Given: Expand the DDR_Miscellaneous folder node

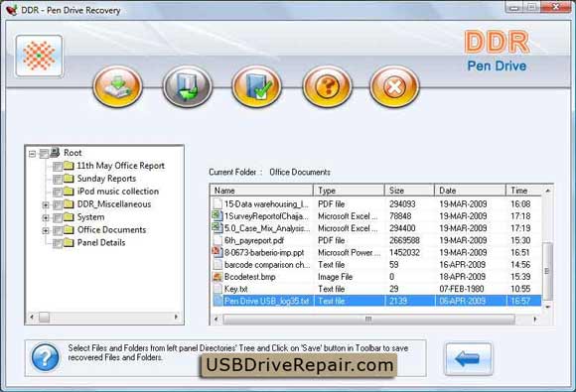Looking at the screenshot, I should [46, 204].
